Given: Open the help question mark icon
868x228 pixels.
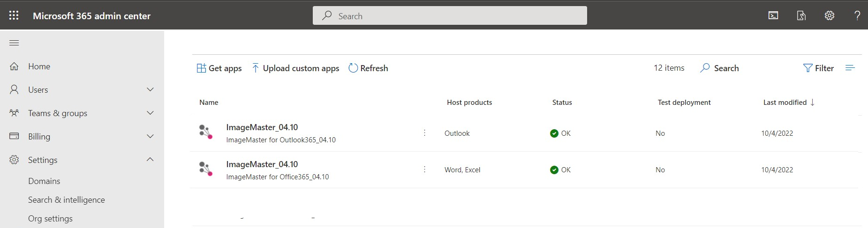Looking at the screenshot, I should click(x=857, y=15).
